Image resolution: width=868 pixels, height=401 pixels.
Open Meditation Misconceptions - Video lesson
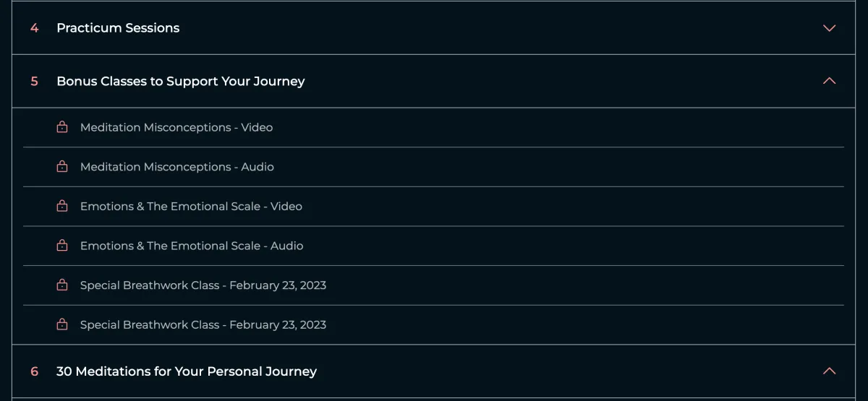click(176, 128)
